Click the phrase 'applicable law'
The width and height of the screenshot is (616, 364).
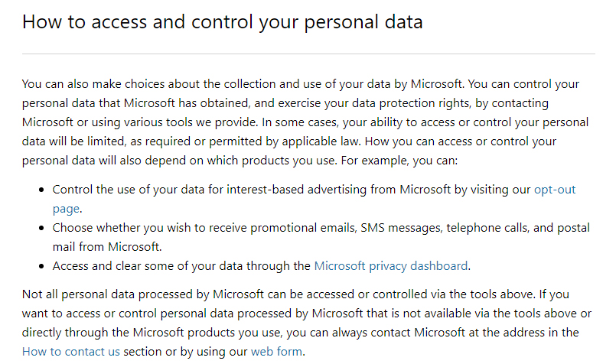(321, 141)
